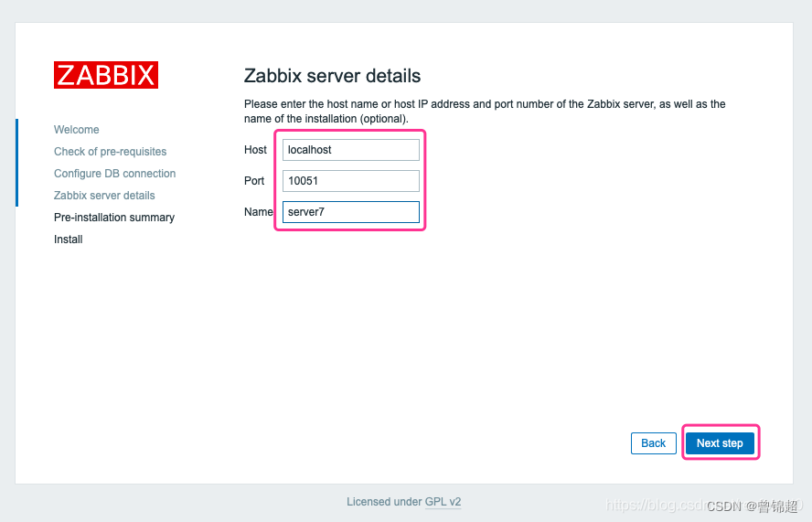Select the Welcome step in sidebar
Screen dimensions: 812x522
[x=77, y=130]
